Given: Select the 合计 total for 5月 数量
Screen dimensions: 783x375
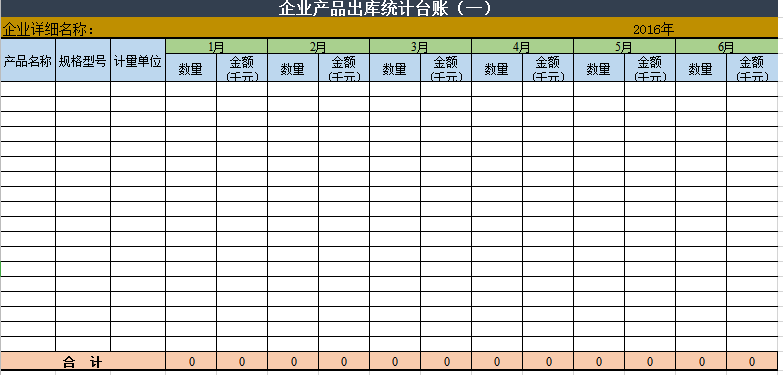Looking at the screenshot, I should (599, 362).
